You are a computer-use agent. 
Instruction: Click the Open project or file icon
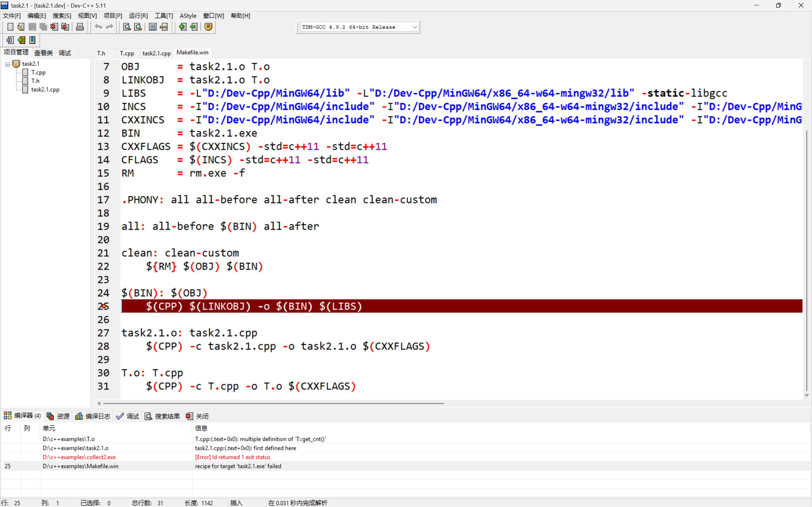pyautogui.click(x=21, y=27)
